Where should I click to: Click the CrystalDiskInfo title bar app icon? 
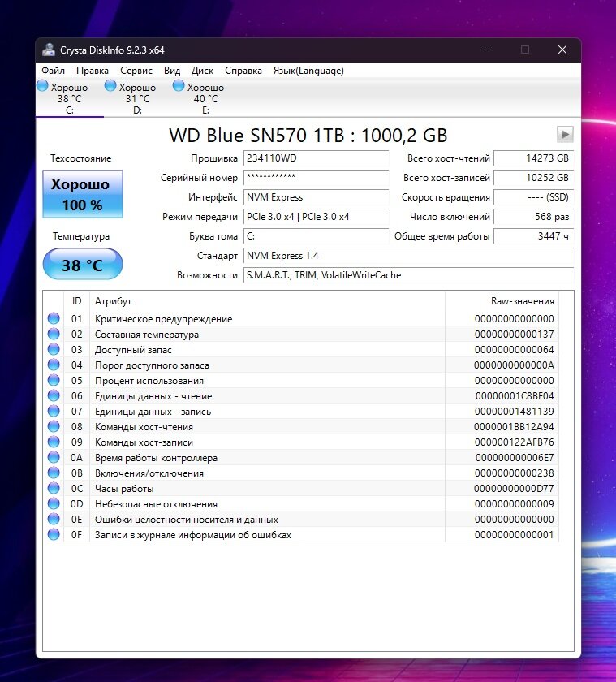(x=49, y=50)
